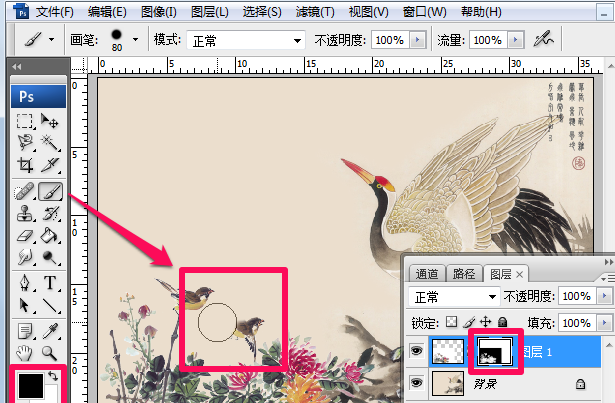
Task: Open the brush size preset dropdown
Action: 135,39
